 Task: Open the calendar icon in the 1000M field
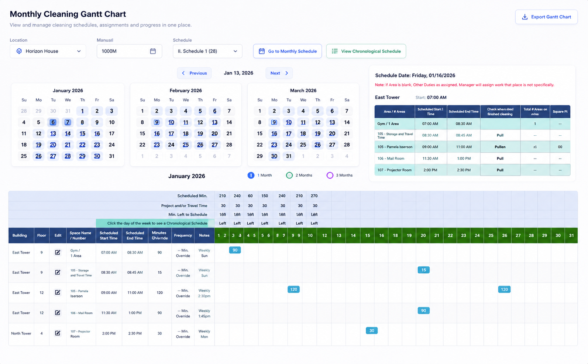153,51
